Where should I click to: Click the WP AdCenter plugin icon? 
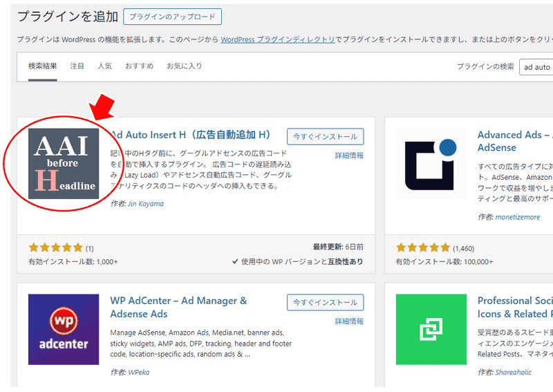pyautogui.click(x=64, y=329)
